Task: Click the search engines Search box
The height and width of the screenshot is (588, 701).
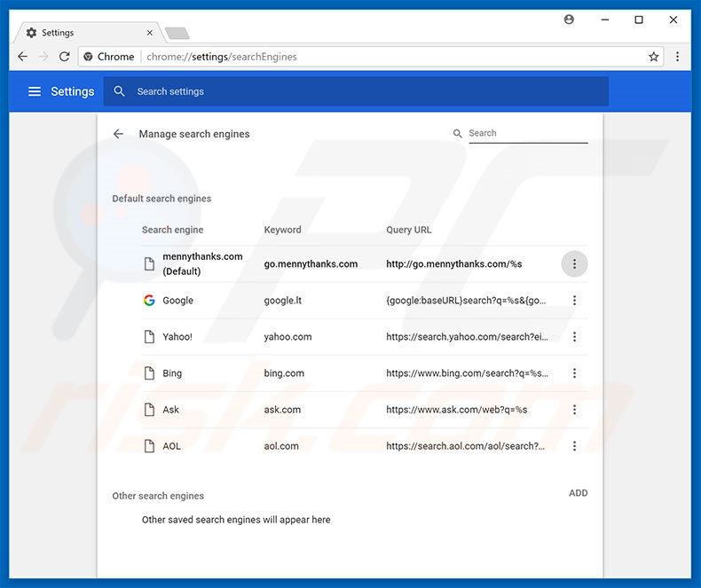Action: 527,133
